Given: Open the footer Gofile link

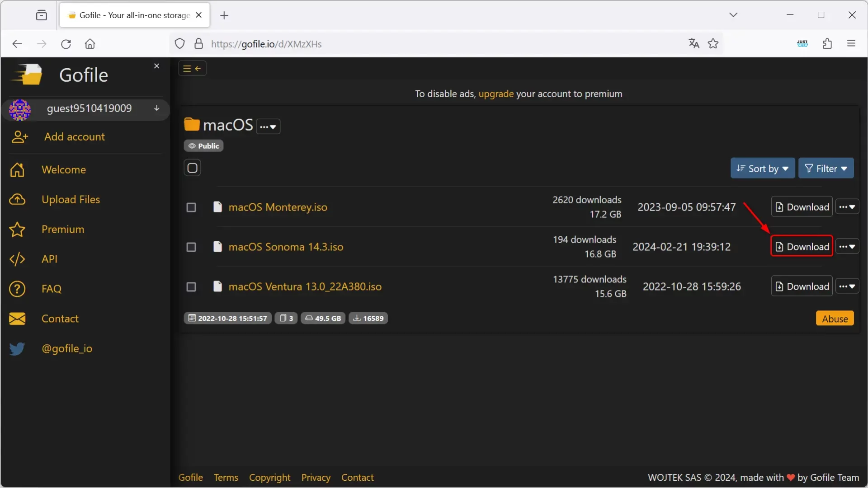Looking at the screenshot, I should (190, 478).
